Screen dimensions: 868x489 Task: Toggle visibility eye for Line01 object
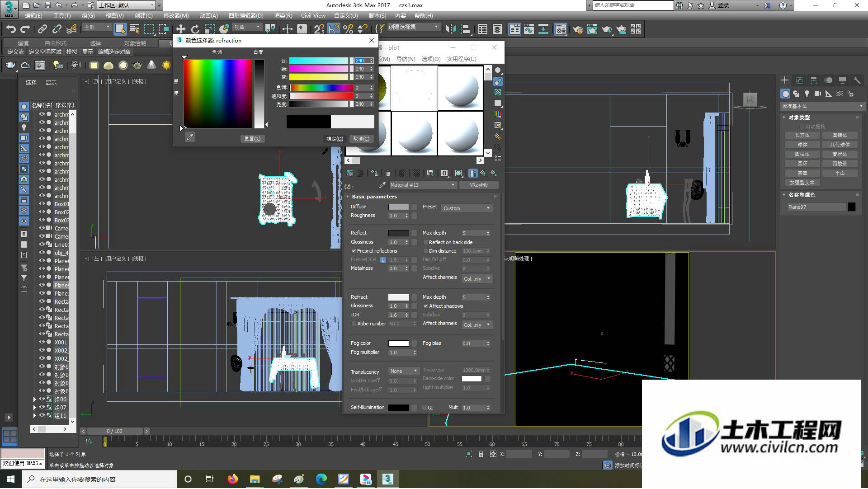point(42,244)
